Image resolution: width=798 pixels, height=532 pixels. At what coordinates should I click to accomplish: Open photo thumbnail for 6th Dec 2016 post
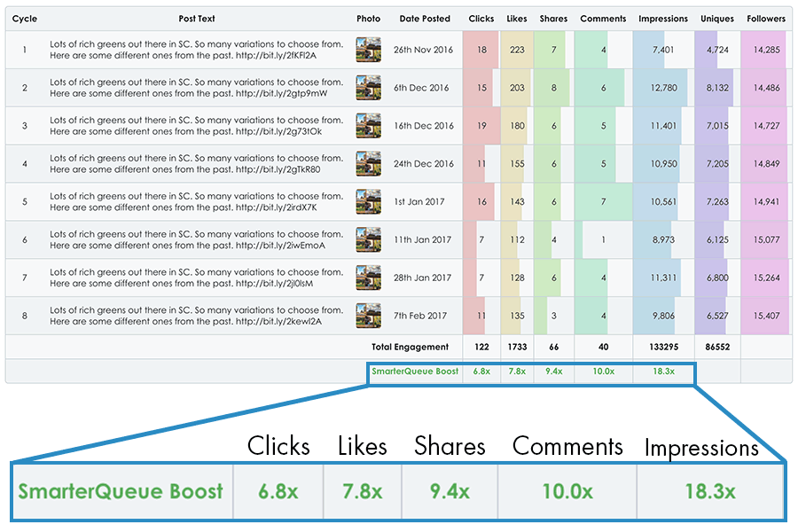coord(369,88)
